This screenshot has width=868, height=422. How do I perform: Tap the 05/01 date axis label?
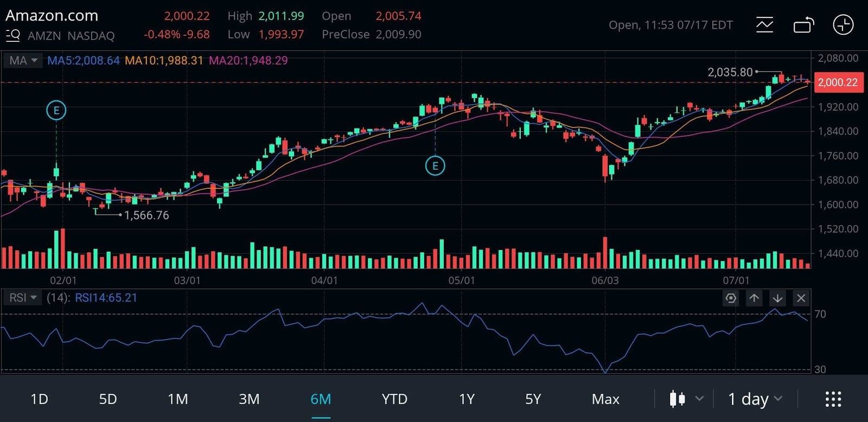(462, 280)
